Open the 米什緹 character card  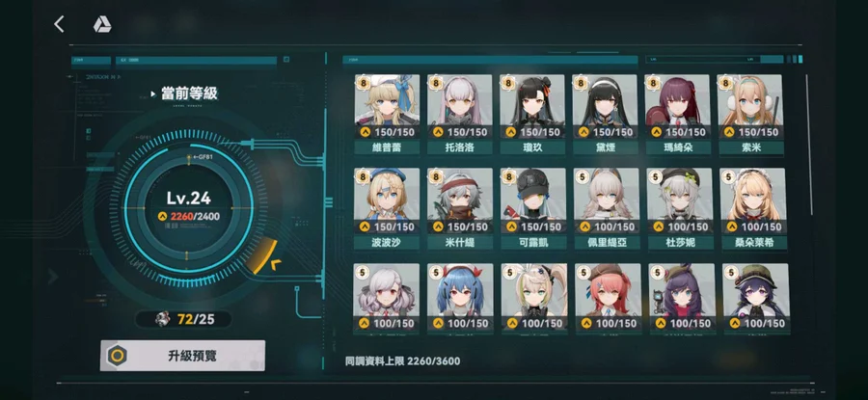click(459, 208)
